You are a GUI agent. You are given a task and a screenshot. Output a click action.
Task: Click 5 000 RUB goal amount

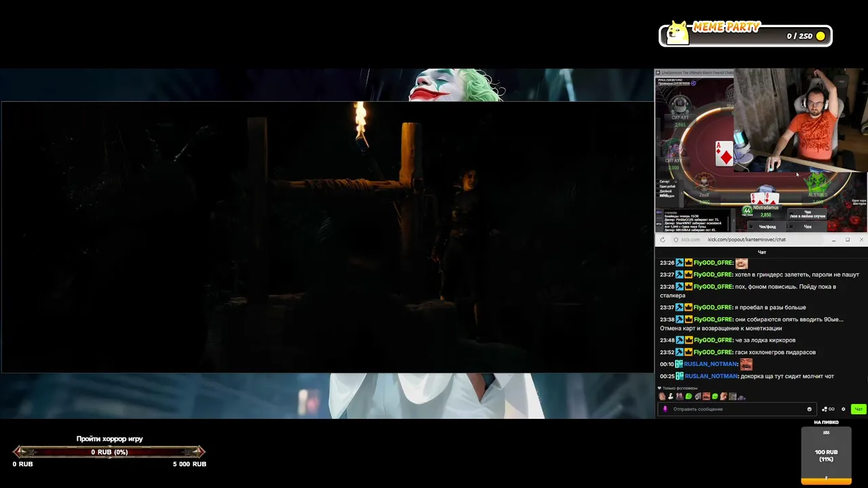[x=189, y=464]
